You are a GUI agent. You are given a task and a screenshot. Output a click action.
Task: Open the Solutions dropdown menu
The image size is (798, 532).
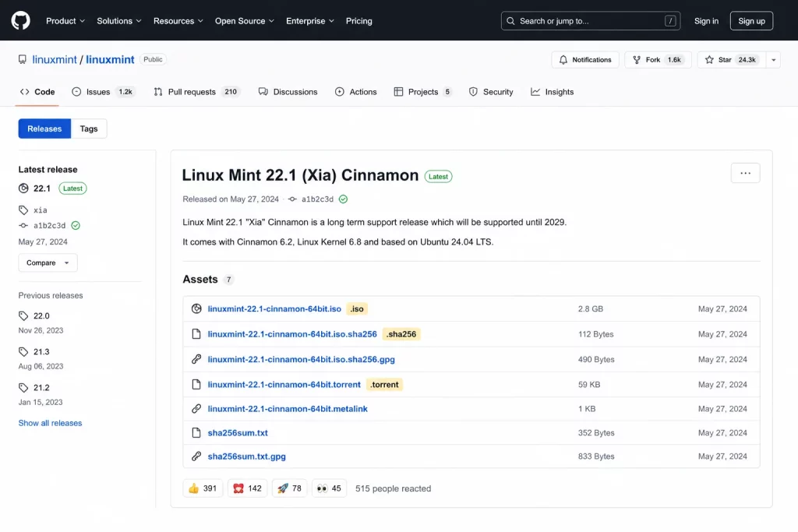point(119,21)
